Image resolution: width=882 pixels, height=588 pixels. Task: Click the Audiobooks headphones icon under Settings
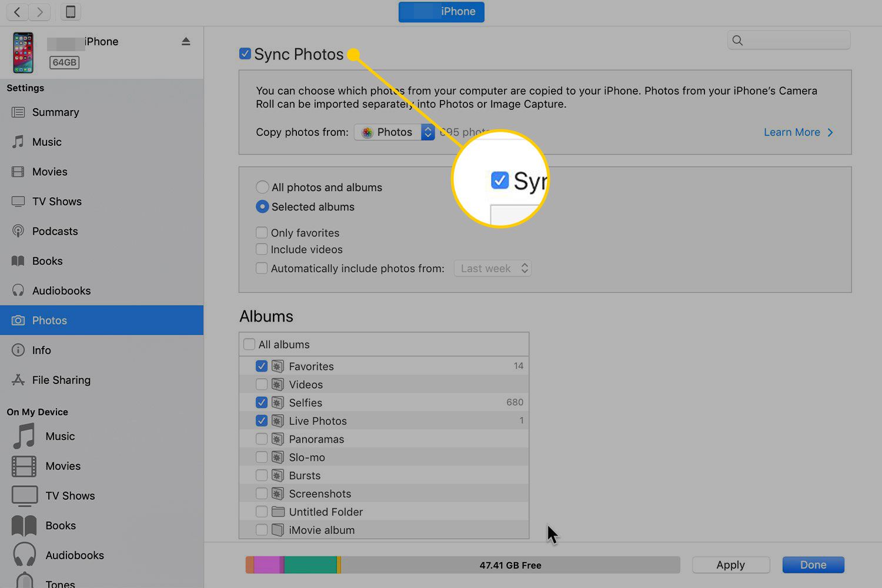tap(18, 290)
